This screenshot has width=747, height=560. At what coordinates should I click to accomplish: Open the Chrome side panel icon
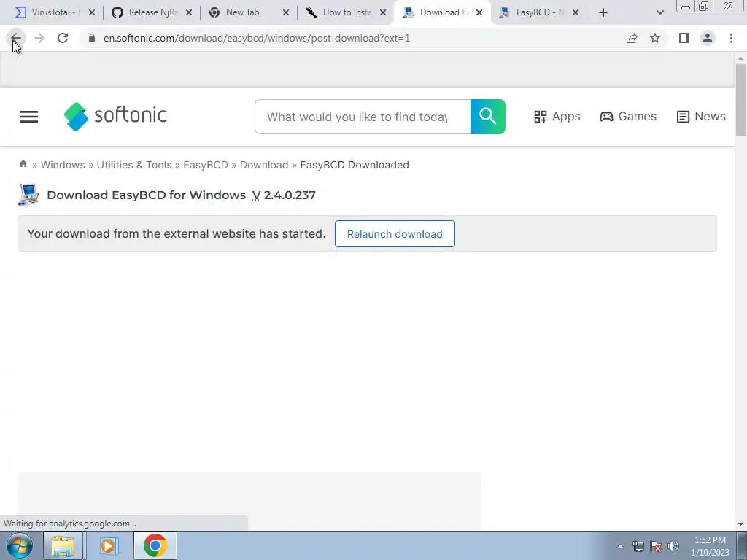click(x=684, y=38)
